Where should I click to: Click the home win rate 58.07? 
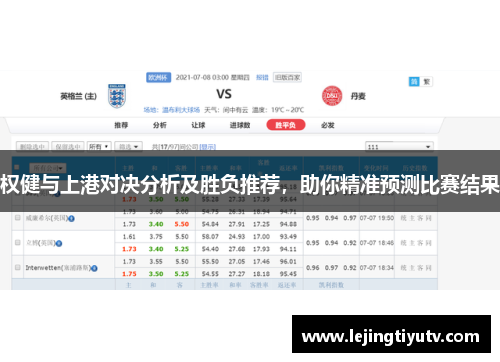tap(210, 237)
